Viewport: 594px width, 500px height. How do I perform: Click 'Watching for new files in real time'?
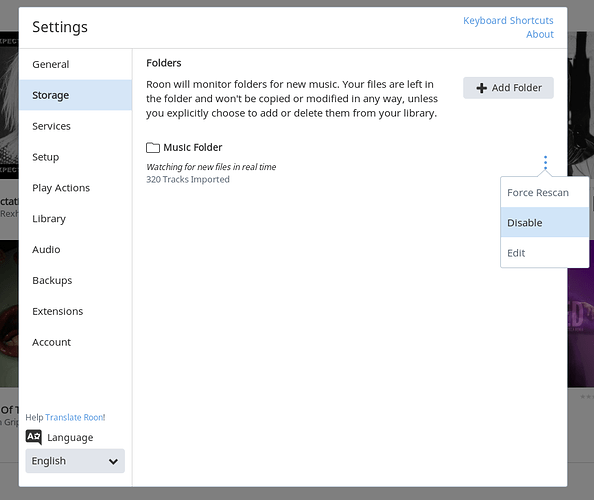(x=211, y=167)
